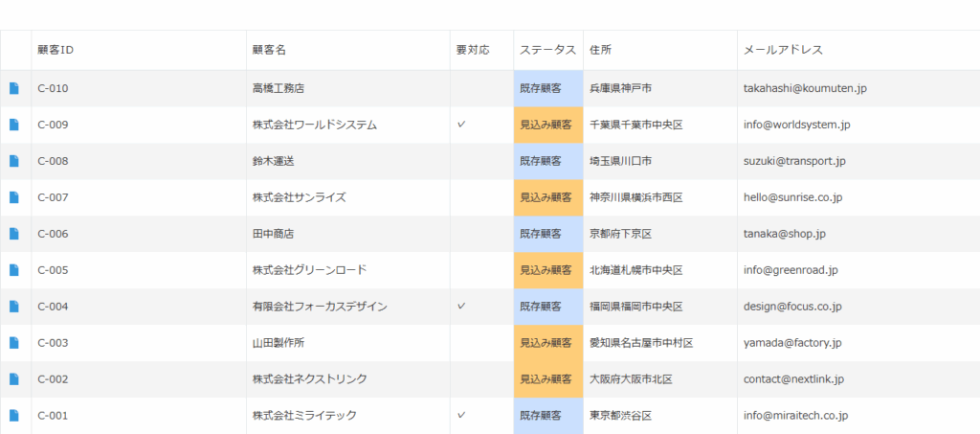Viewport: 980px width, 434px height.
Task: Click the record icon in row C-008
Action: pyautogui.click(x=14, y=161)
